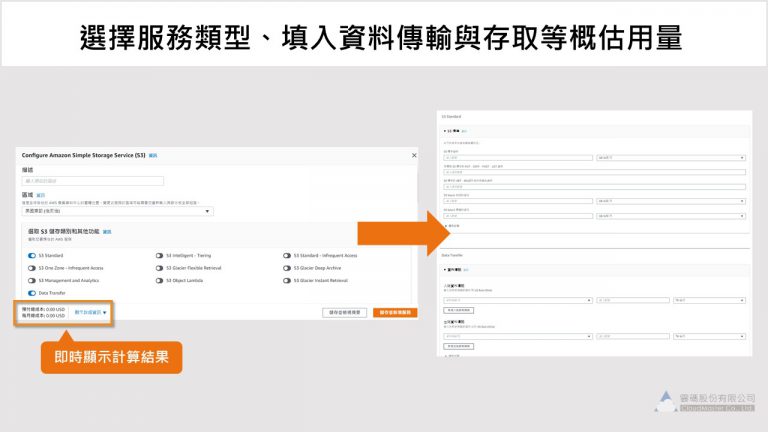Collapse the Data Transfer section expander

point(446,270)
